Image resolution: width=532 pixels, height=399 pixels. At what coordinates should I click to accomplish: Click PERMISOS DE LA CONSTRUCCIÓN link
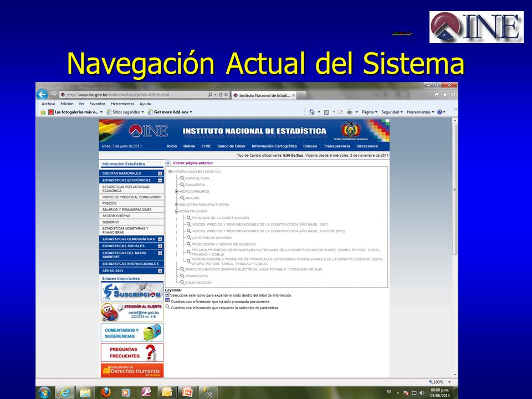[220, 218]
